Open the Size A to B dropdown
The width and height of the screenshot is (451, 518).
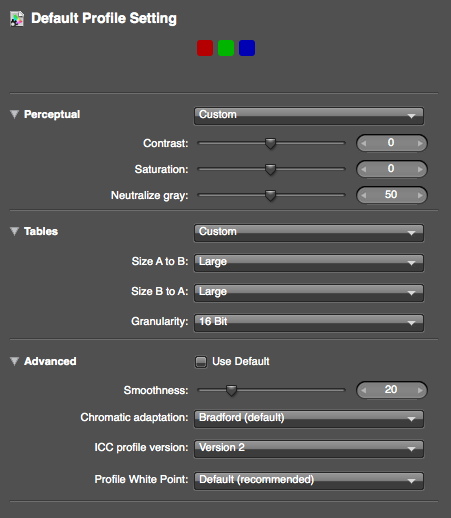click(x=309, y=263)
